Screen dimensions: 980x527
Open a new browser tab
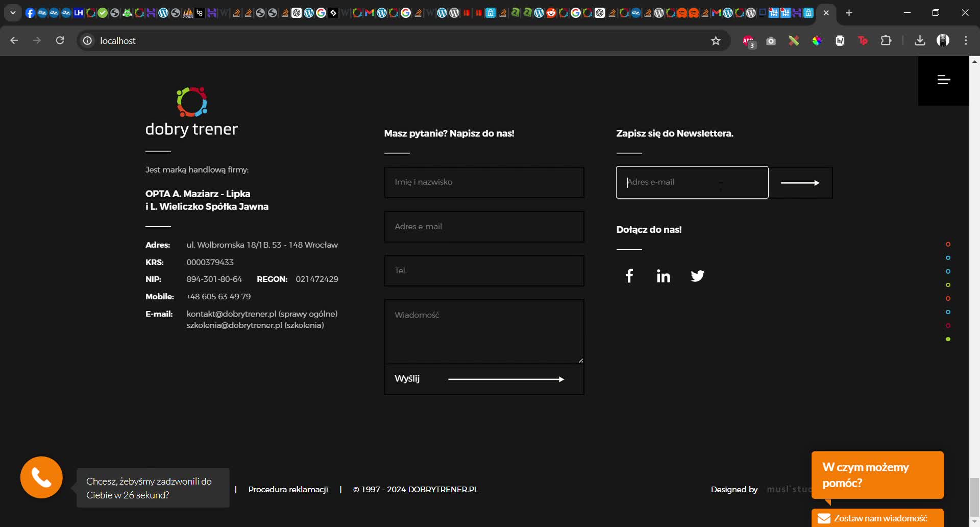point(849,13)
